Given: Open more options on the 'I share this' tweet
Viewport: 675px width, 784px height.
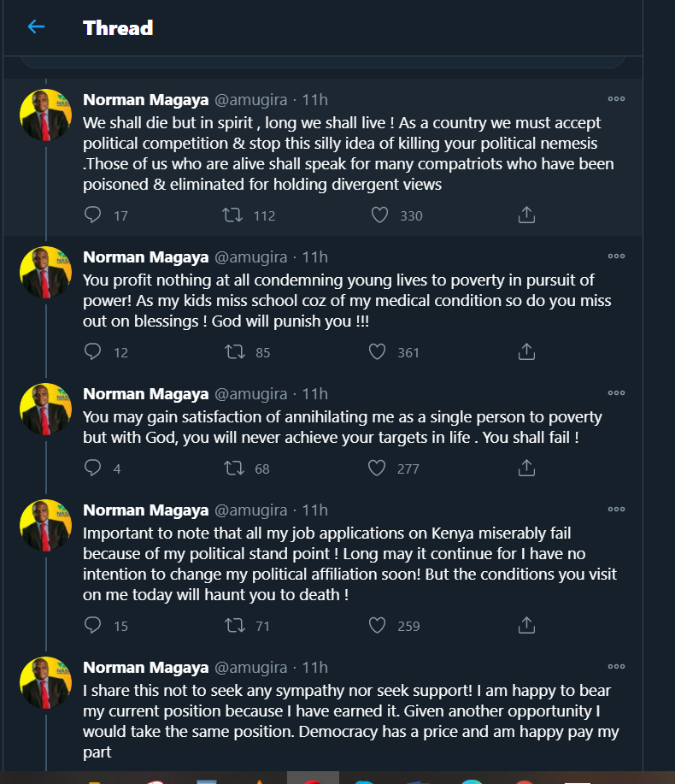Looking at the screenshot, I should 616,667.
